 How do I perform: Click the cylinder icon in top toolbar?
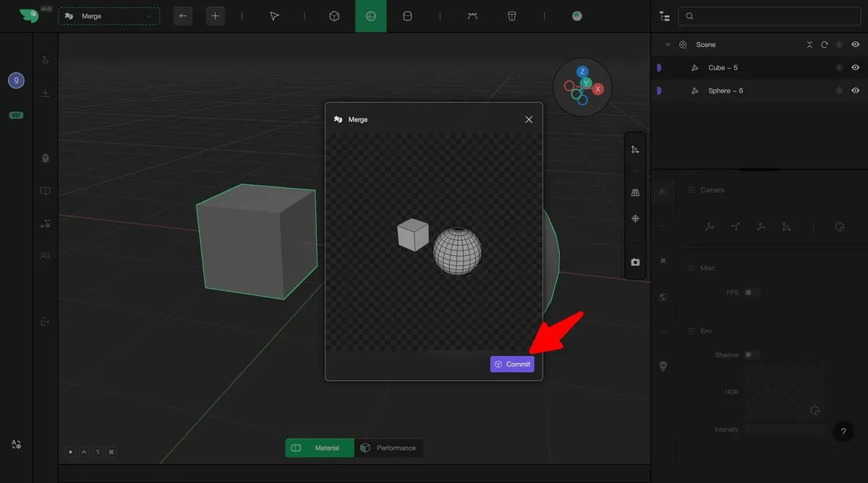click(407, 16)
